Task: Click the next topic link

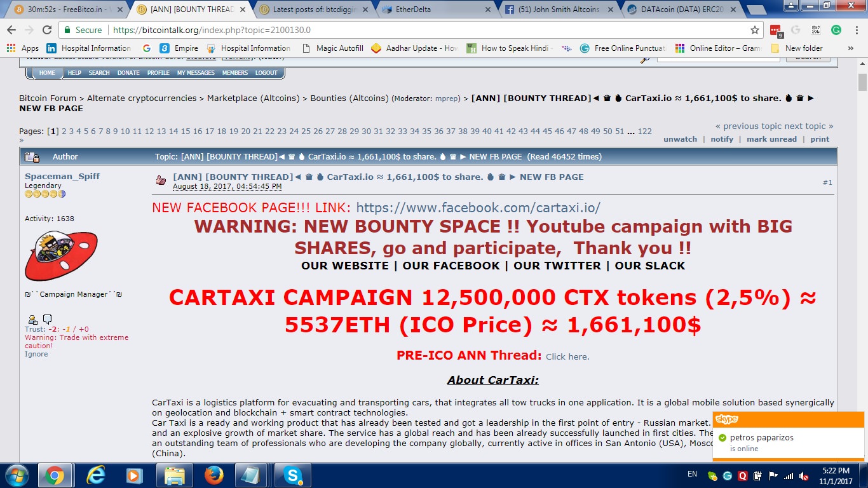Action: coord(809,126)
